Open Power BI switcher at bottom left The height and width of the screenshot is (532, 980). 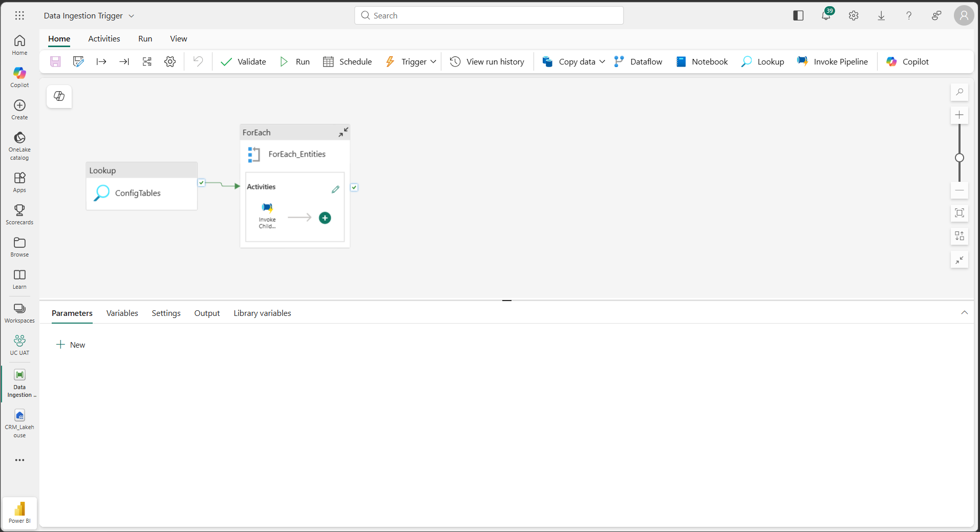19,513
